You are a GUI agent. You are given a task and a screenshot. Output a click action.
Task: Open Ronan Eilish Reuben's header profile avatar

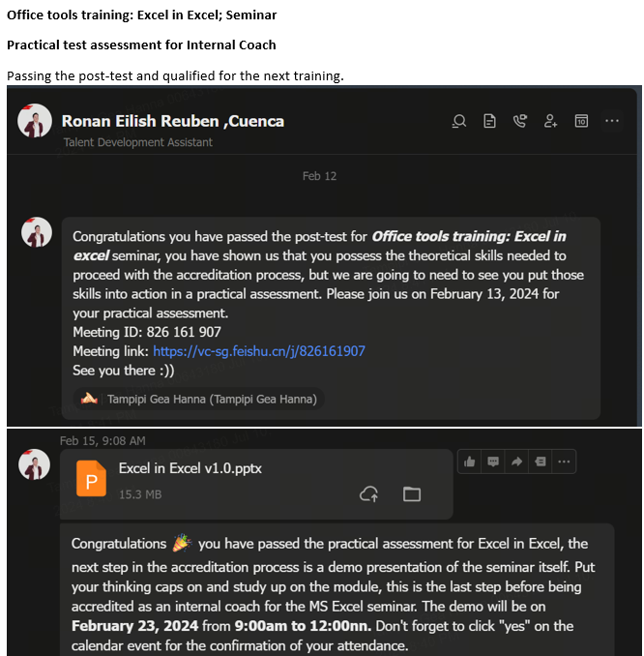coord(35,121)
